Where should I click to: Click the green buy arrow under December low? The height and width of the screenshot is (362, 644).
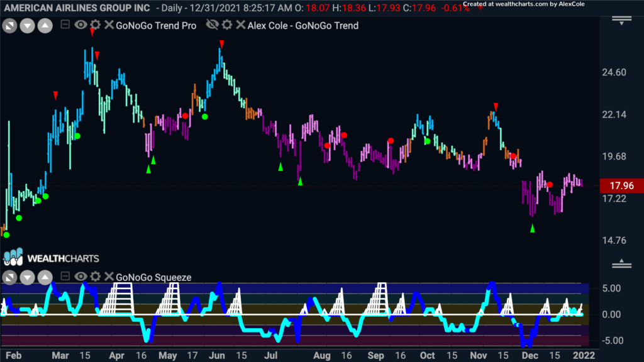coord(532,228)
